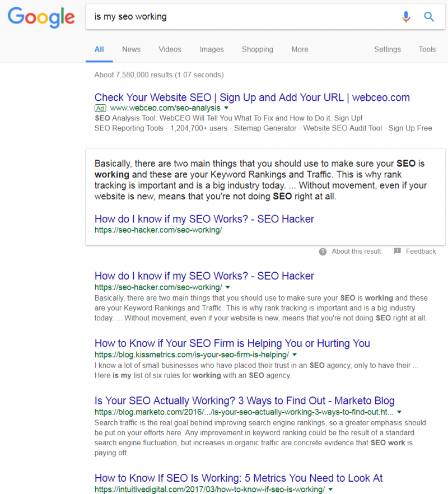
Task: Open the featured snippet SEO Hacker link
Action: [x=204, y=219]
